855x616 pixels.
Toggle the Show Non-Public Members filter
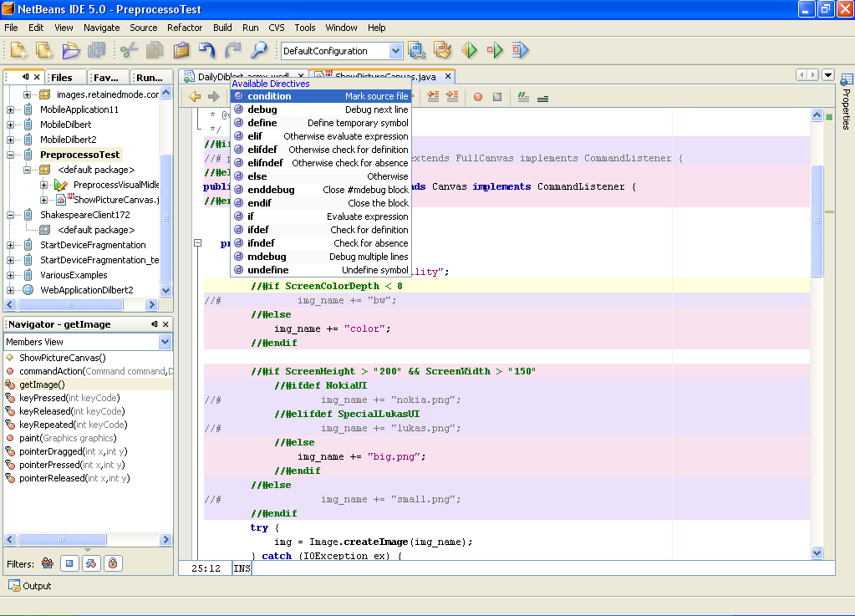click(113, 563)
